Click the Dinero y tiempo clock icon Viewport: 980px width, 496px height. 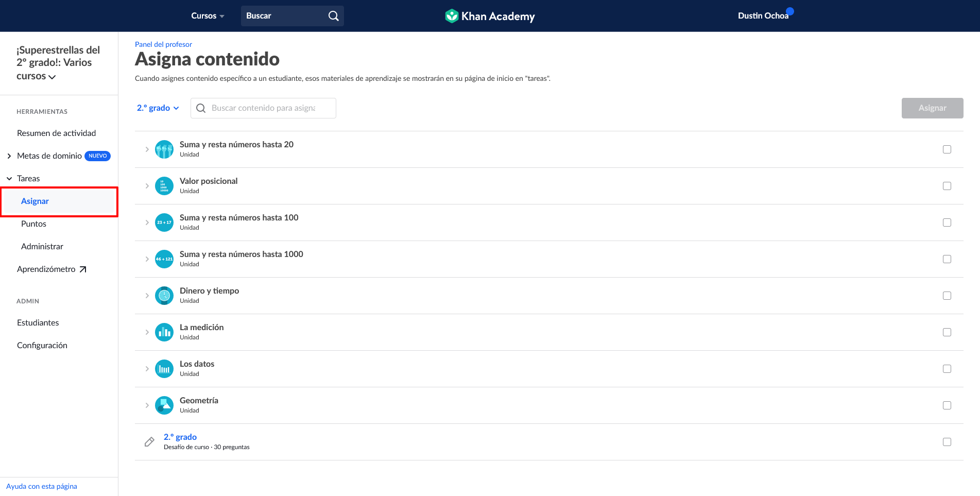pyautogui.click(x=164, y=296)
